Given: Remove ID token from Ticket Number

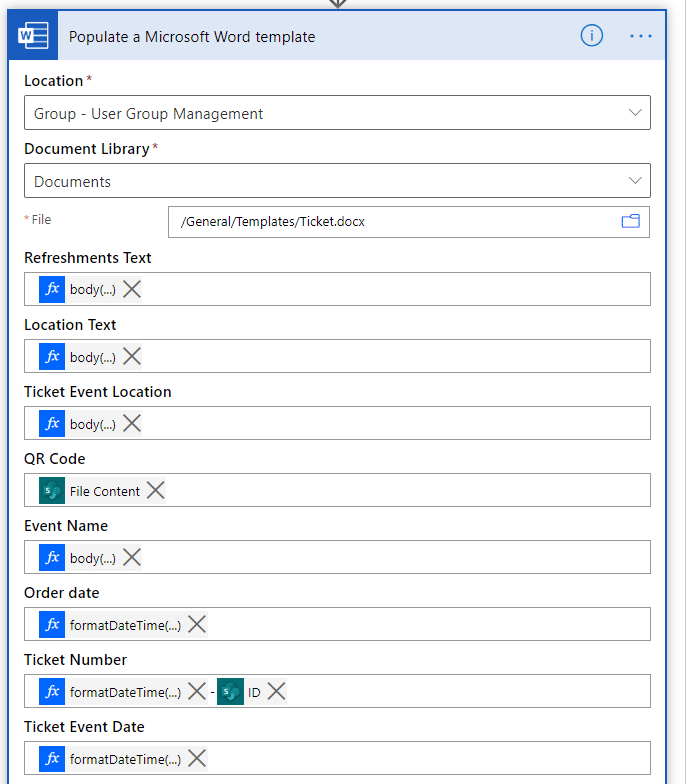Looking at the screenshot, I should click(277, 692).
